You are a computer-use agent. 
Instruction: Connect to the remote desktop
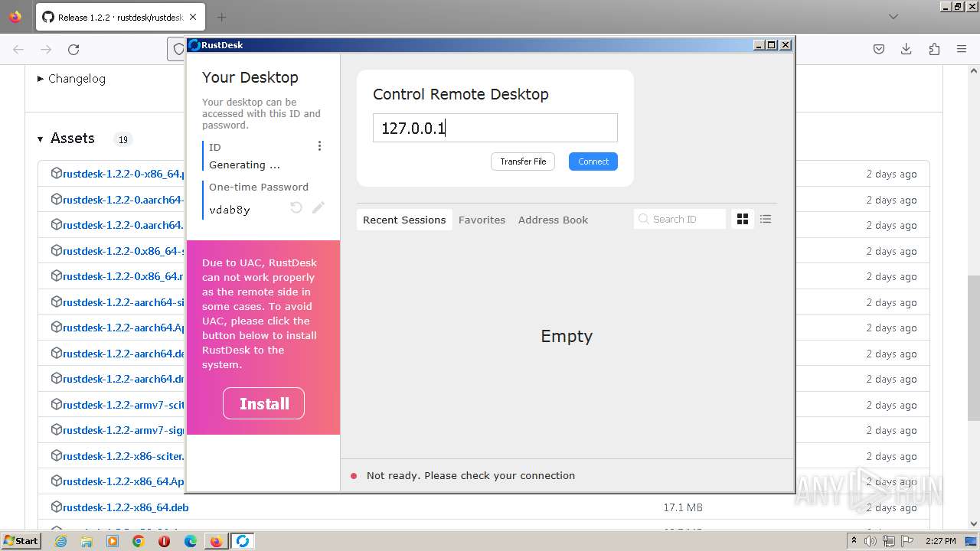(x=593, y=161)
